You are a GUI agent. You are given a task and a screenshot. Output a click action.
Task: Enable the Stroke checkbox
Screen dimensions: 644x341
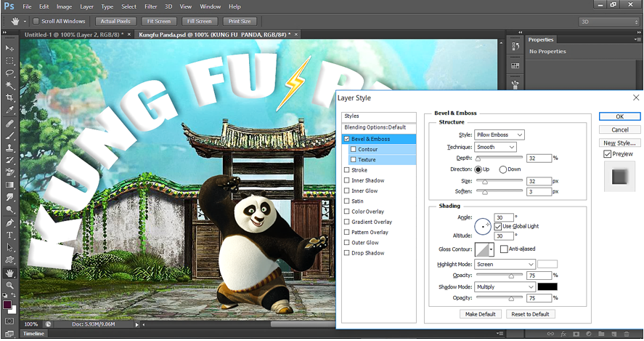click(346, 170)
